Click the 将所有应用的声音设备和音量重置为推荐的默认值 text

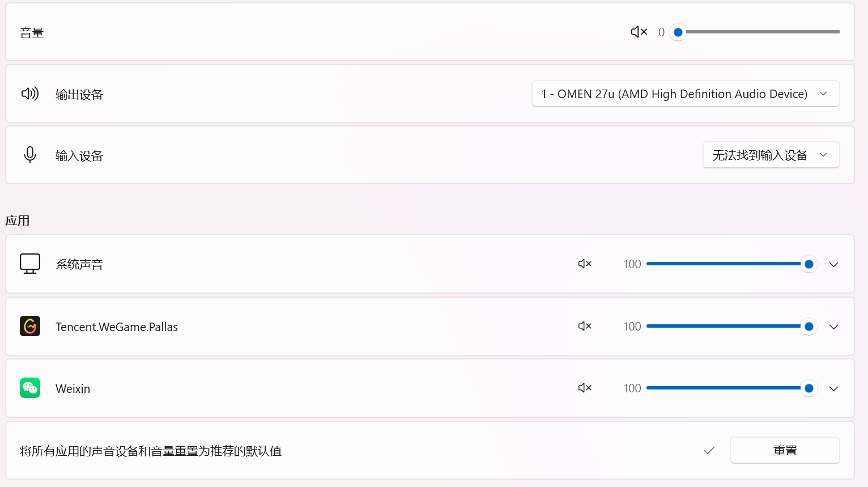[151, 451]
